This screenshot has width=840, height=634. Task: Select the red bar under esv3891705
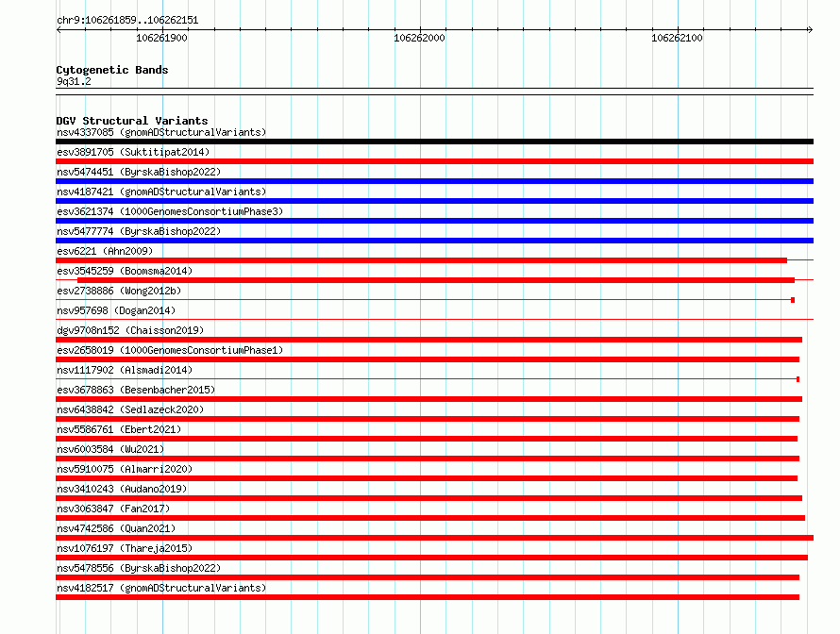[434, 161]
